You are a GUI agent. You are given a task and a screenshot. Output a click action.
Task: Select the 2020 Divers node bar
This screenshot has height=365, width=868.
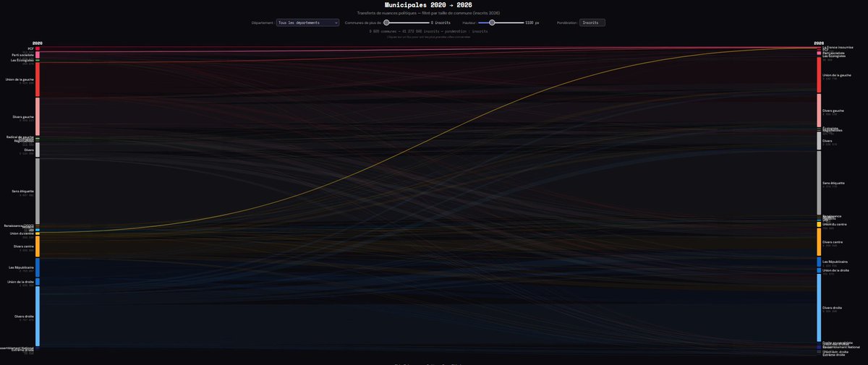[x=38, y=150]
